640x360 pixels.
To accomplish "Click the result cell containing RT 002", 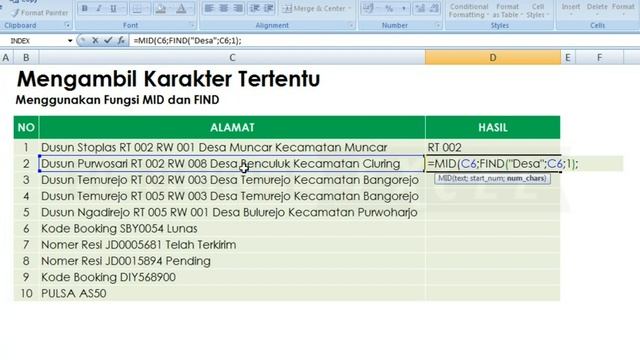I will (493, 147).
